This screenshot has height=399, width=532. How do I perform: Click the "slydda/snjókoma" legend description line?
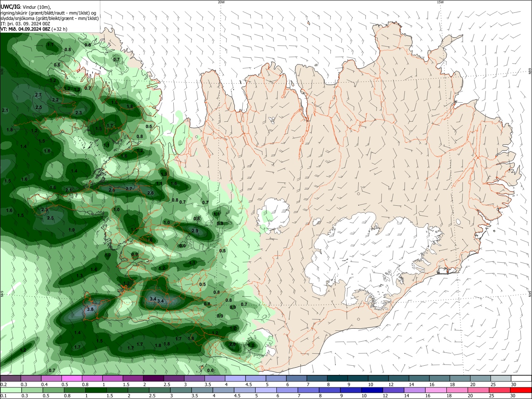click(x=49, y=18)
